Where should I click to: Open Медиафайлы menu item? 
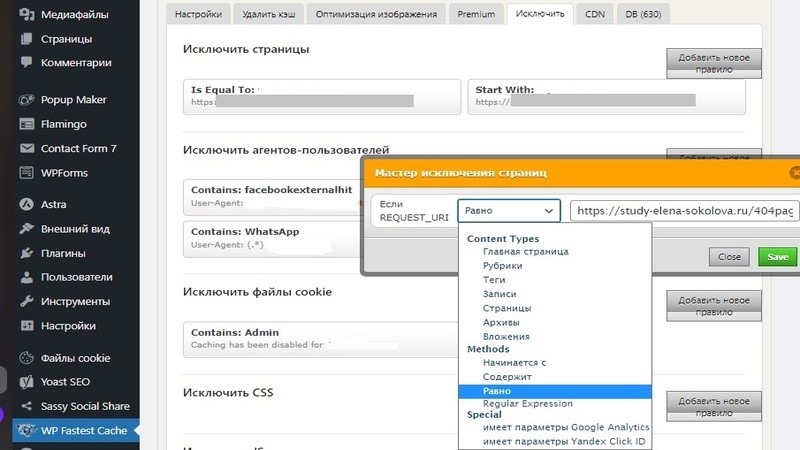pos(74,14)
